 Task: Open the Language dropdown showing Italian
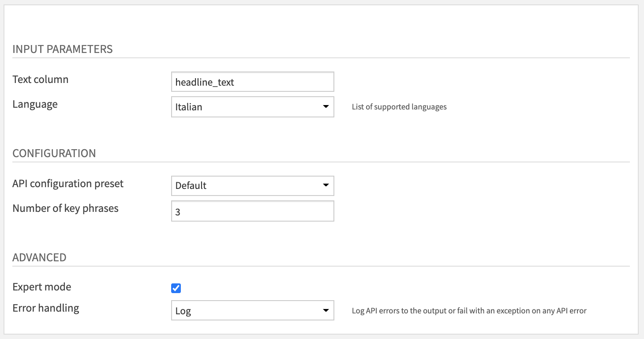pyautogui.click(x=251, y=107)
